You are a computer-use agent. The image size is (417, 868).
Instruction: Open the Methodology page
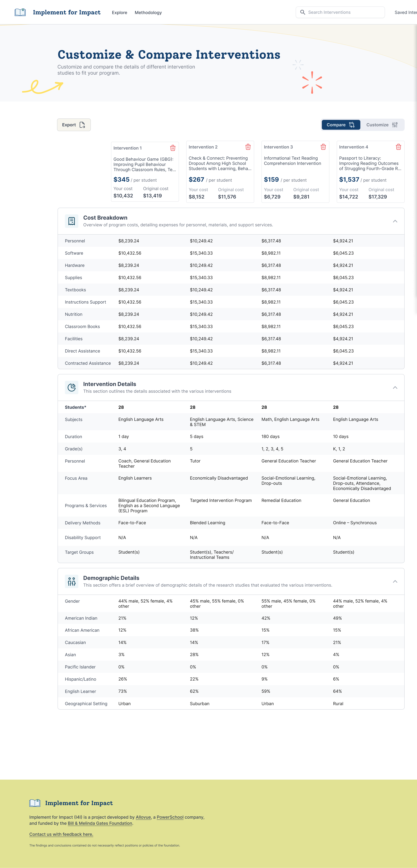148,13
